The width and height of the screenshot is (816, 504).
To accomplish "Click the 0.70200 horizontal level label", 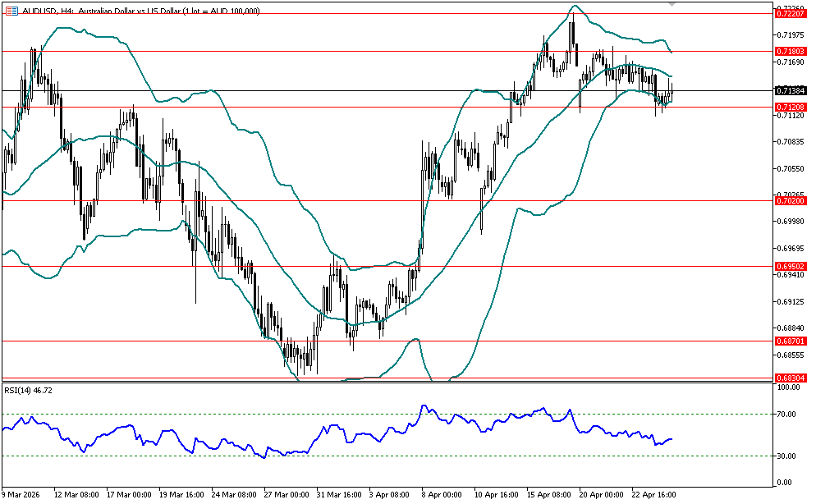I will [790, 200].
